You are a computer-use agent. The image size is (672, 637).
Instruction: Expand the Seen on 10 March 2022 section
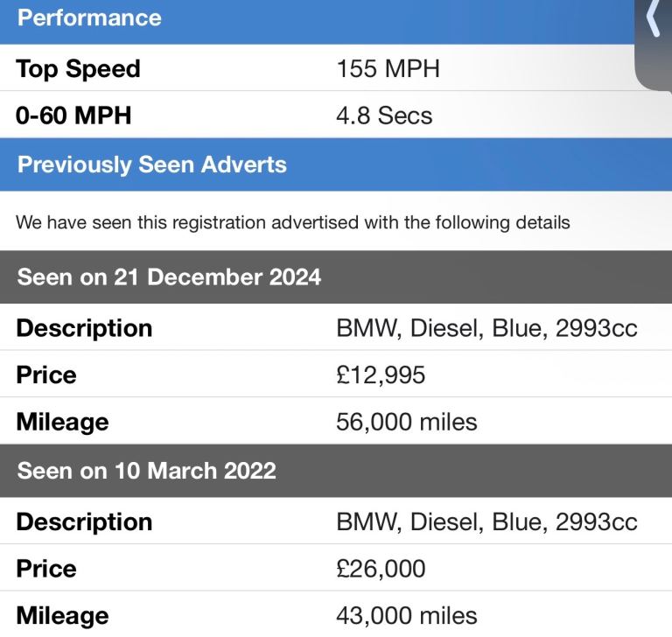(x=336, y=471)
